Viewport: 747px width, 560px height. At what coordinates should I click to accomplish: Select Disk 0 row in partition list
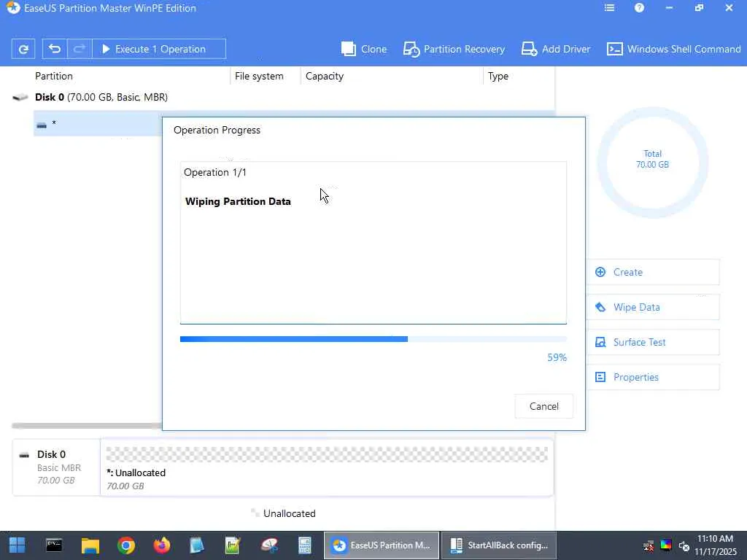283,97
